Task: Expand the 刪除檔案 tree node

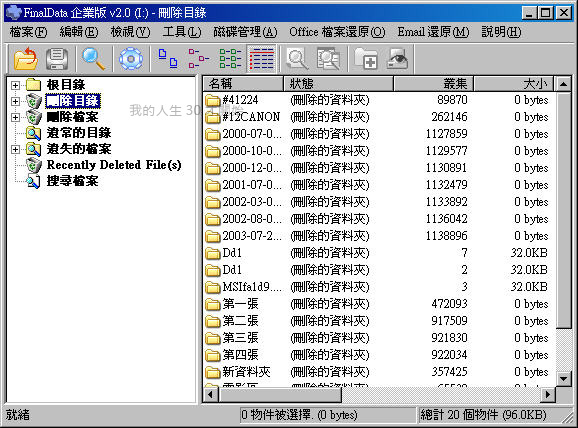Action: (x=15, y=117)
